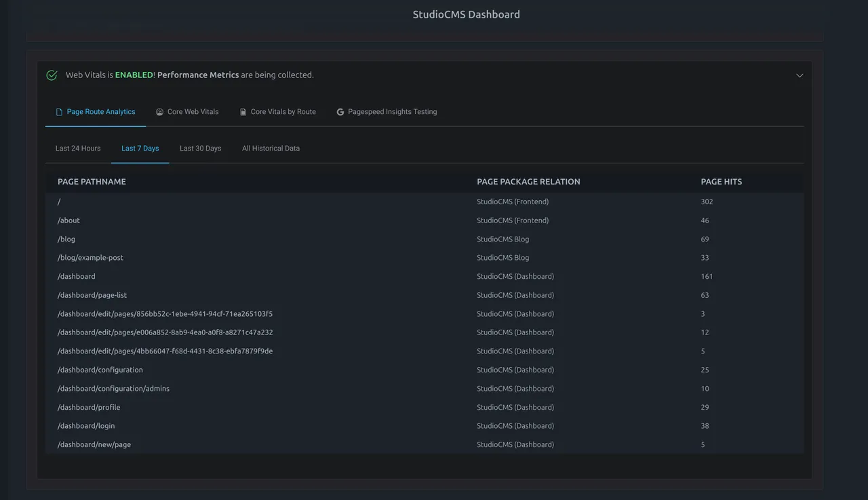This screenshot has width=868, height=500.
Task: Click the 10 page hits value
Action: pos(705,389)
